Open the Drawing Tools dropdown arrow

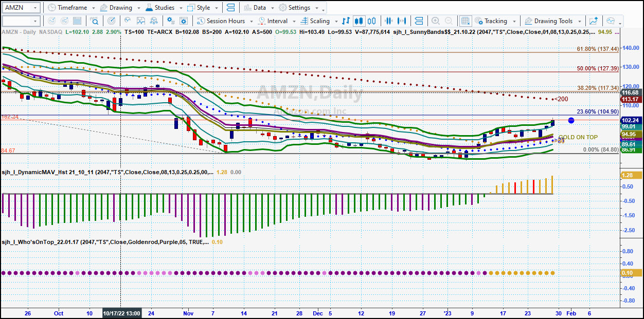coord(579,22)
